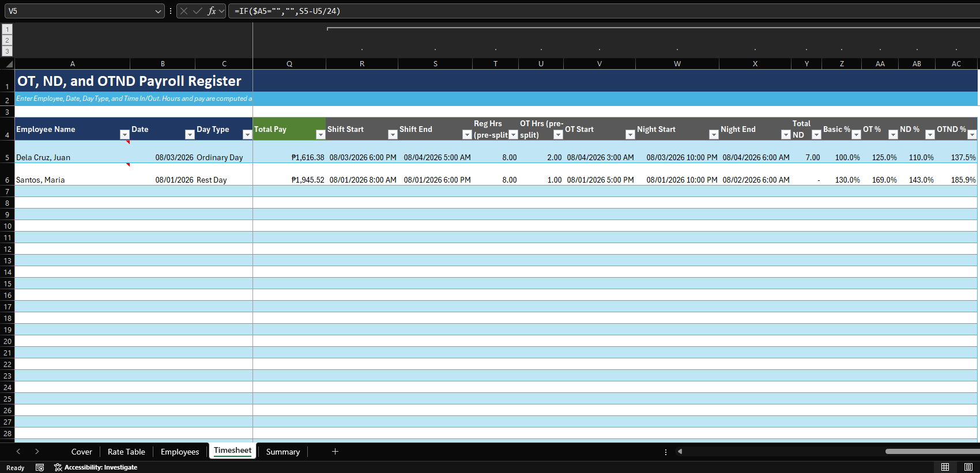Image resolution: width=980 pixels, height=473 pixels.
Task: Open the Shift Start filter dropdown
Action: click(x=393, y=135)
